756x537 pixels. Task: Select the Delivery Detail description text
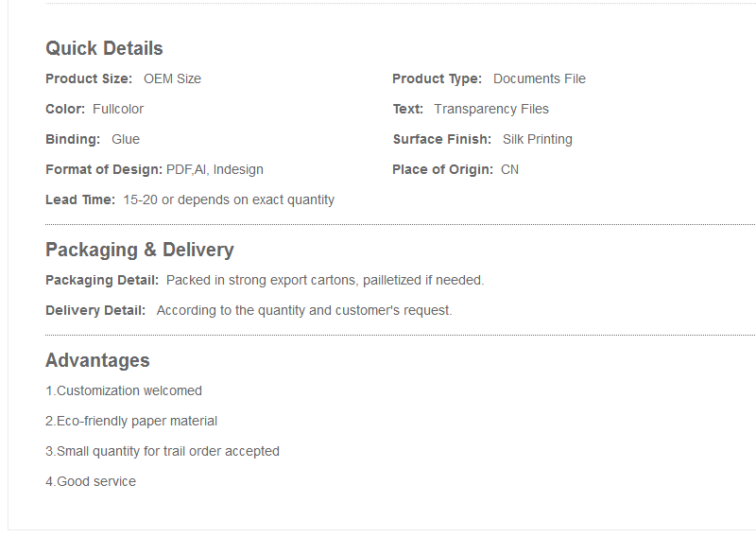(303, 310)
